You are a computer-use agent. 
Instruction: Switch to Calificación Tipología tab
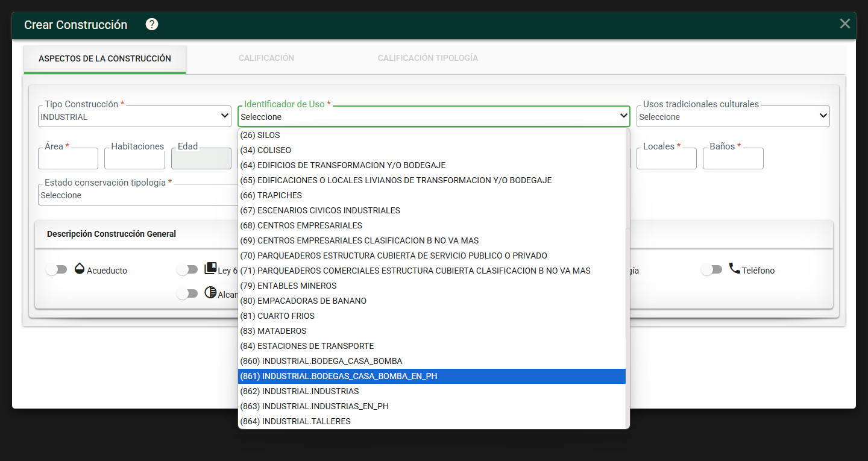(428, 58)
